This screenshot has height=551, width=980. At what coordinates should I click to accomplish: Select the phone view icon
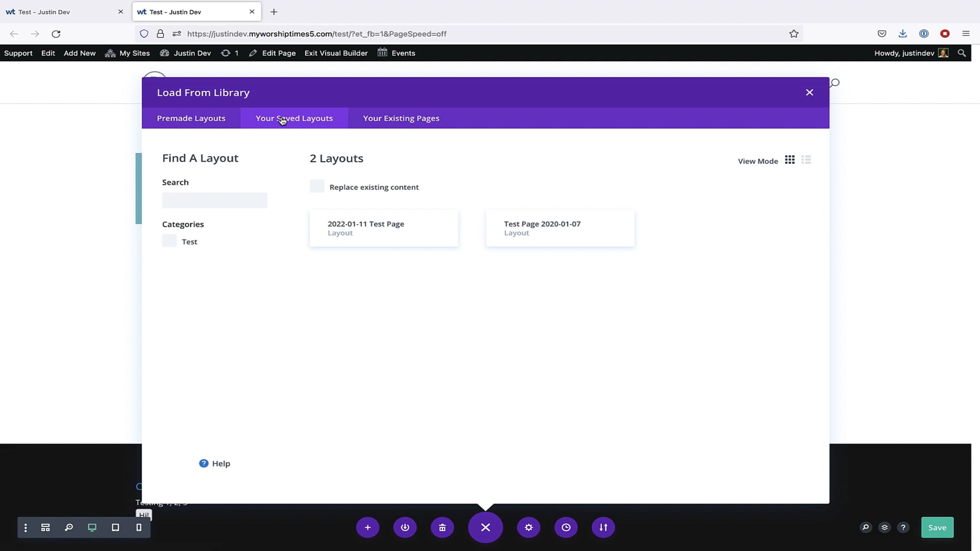point(139,527)
